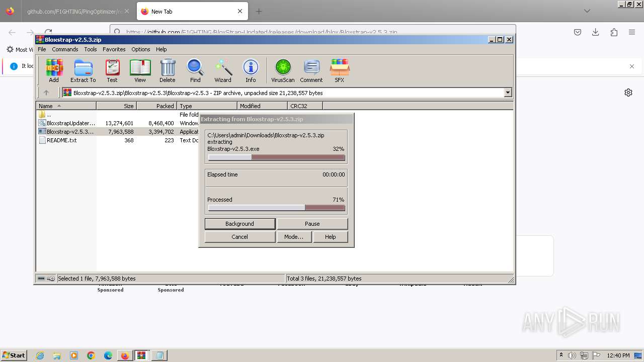This screenshot has width=644, height=362.
Task: Open the archive path dropdown arrow
Action: tap(508, 93)
